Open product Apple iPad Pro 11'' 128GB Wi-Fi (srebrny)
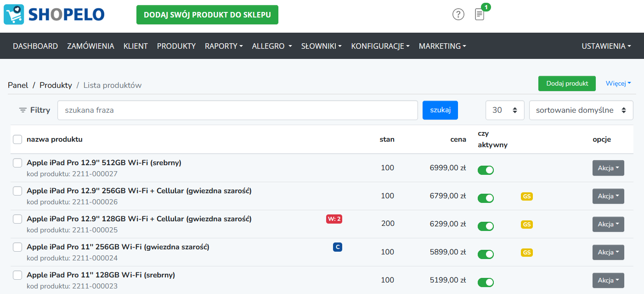The image size is (644, 294). (101, 275)
